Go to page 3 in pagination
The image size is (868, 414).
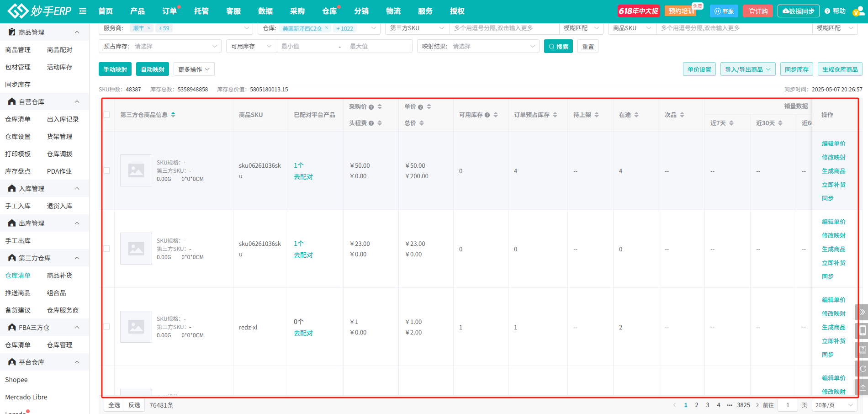[708, 405]
